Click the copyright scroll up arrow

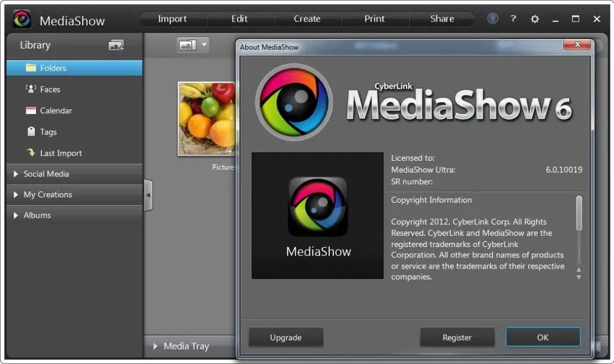click(x=579, y=270)
